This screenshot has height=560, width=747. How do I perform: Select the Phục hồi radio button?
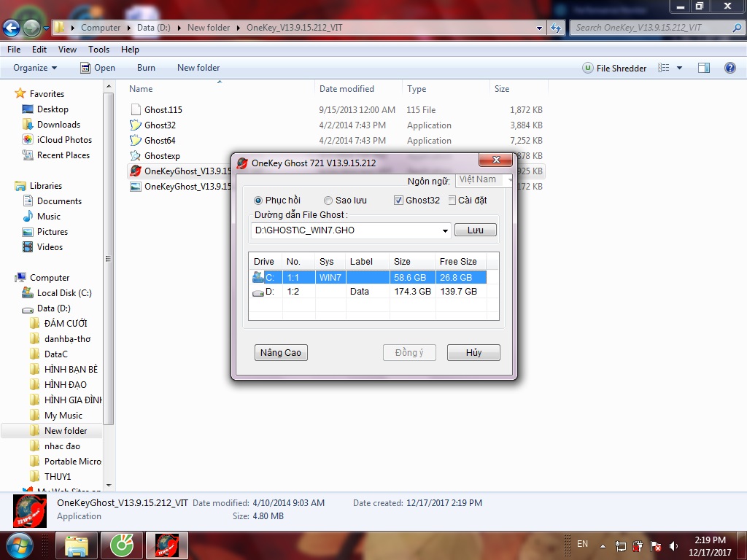[258, 201]
